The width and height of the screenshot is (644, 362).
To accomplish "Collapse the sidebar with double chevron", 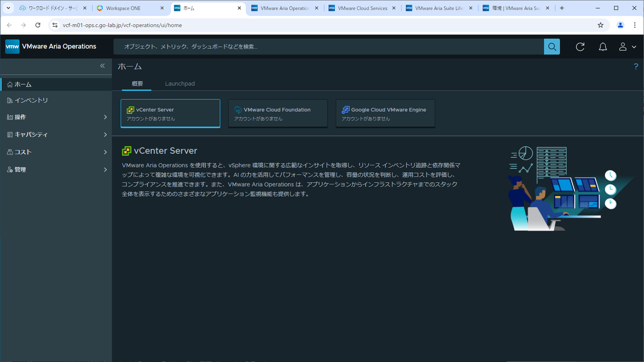I will (x=103, y=66).
